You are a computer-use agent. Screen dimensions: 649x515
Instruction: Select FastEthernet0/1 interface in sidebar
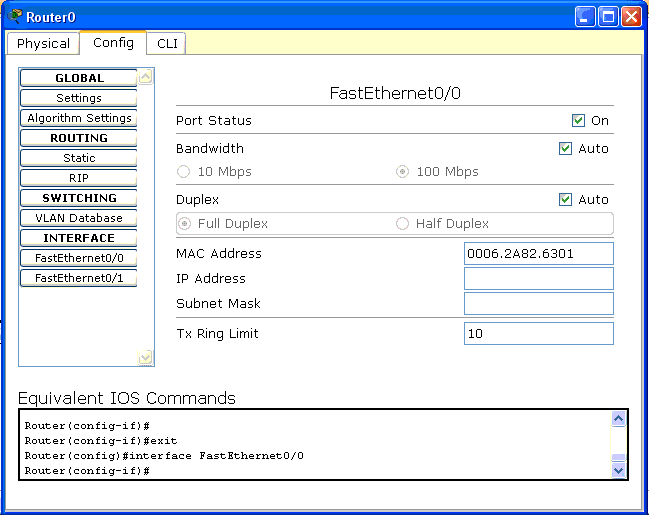click(x=79, y=278)
